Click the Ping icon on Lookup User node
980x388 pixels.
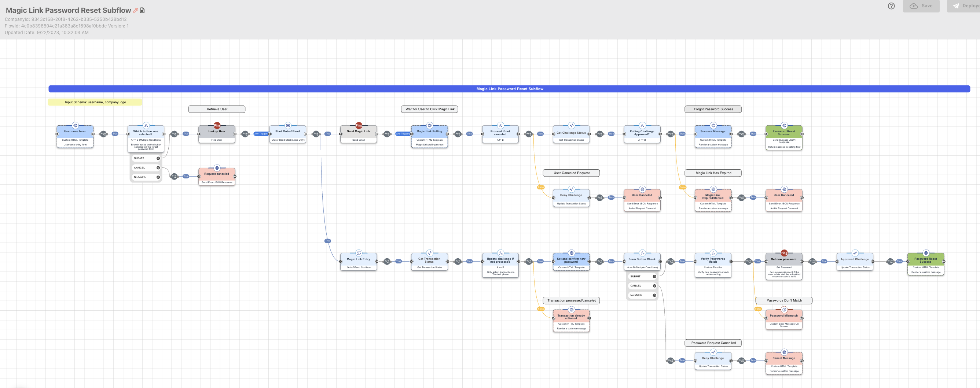point(217,125)
